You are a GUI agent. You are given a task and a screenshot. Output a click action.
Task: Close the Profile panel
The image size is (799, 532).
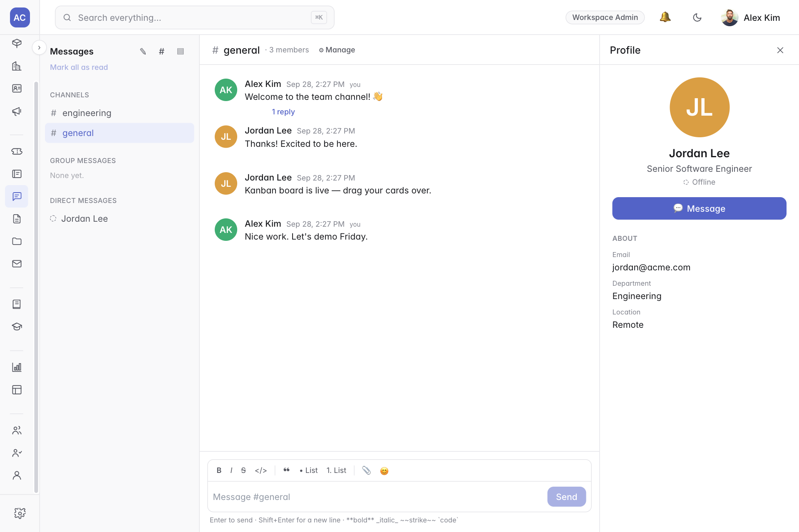pyautogui.click(x=780, y=50)
